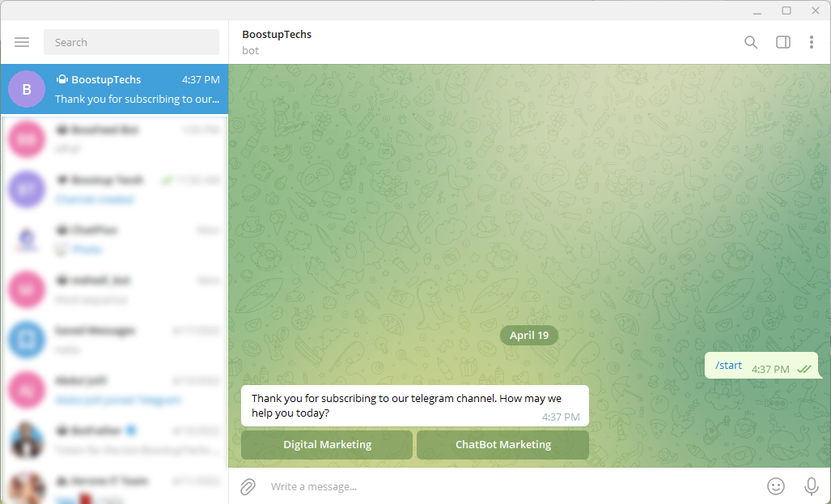Screen dimensions: 831x504
Task: Click the 4:37 PM timestamp on the /start message
Action: 770,370
